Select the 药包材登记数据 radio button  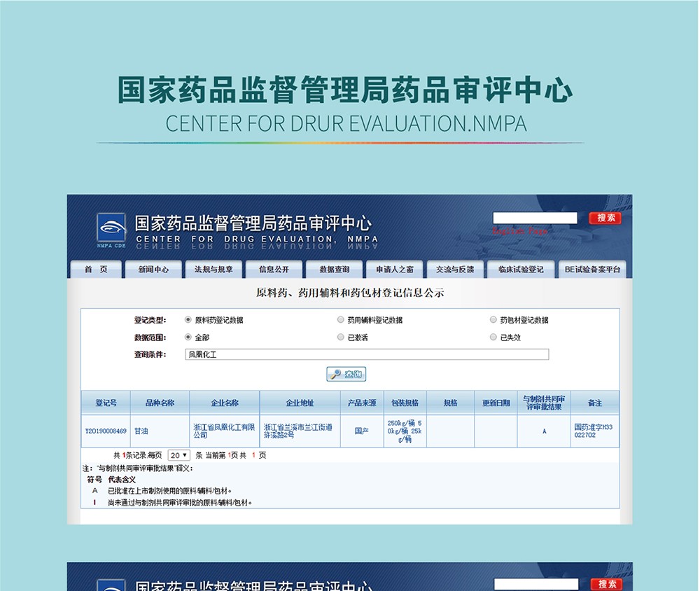(x=493, y=320)
